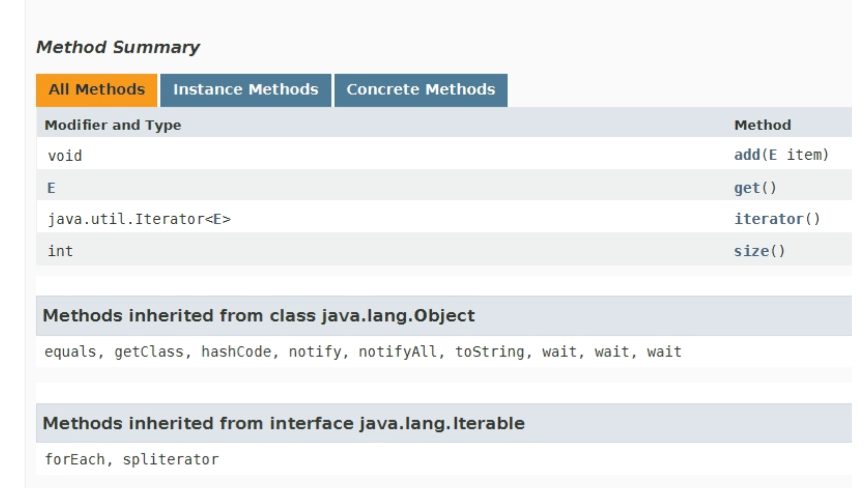Click the Method Summary heading
This screenshot has height=500, width=868.
click(x=118, y=47)
